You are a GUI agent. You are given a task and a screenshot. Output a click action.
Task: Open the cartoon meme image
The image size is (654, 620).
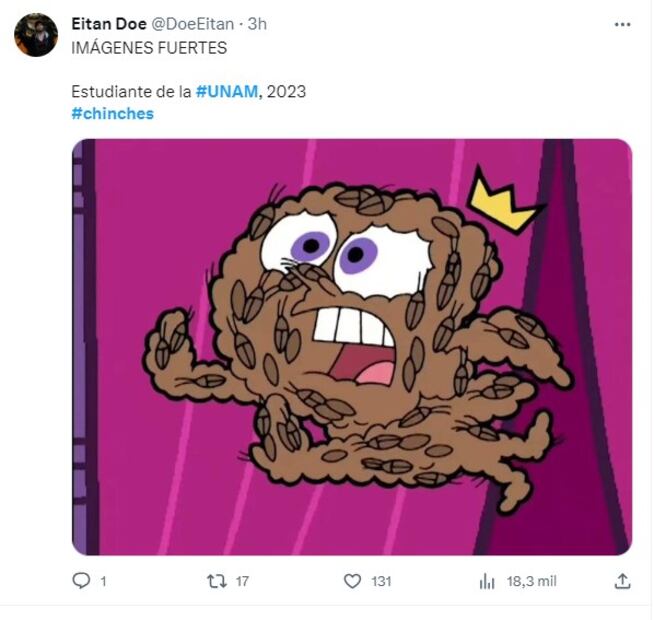[352, 347]
